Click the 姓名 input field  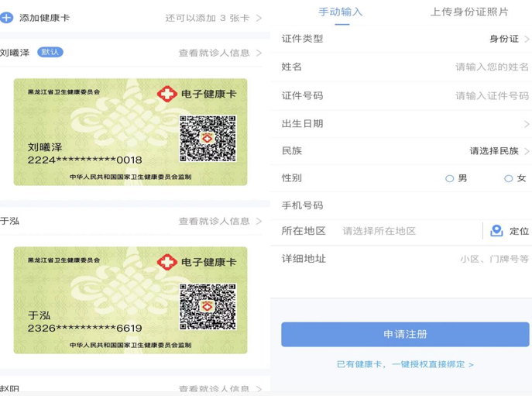tap(401, 67)
